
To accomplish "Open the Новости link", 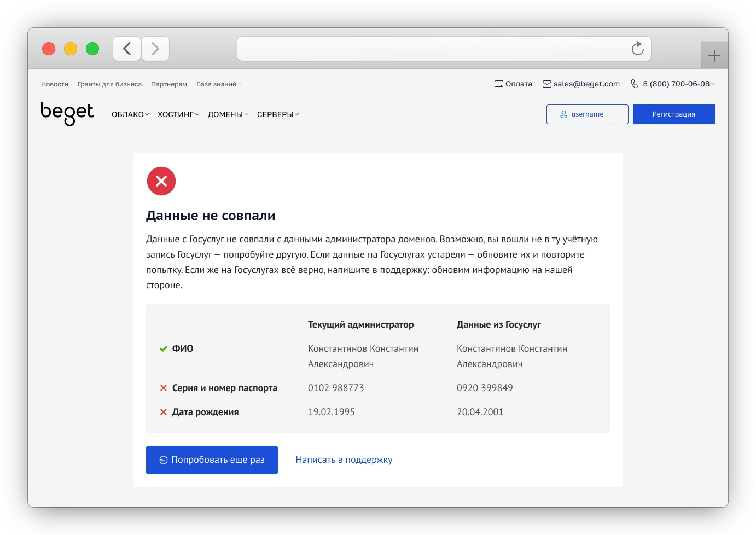I will click(x=55, y=84).
